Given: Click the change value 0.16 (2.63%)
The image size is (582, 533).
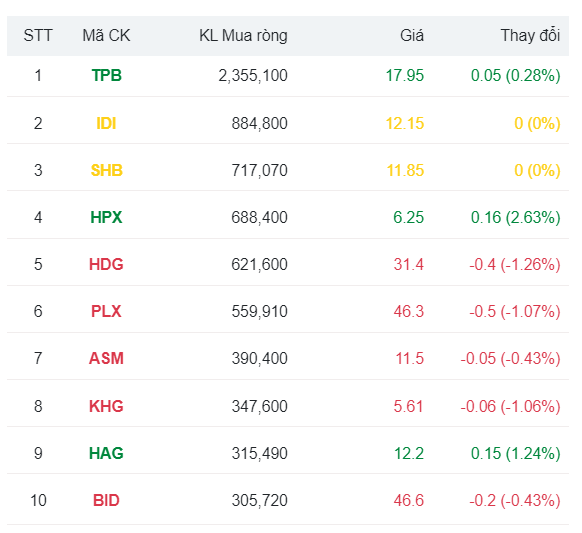Looking at the screenshot, I should click(516, 218).
